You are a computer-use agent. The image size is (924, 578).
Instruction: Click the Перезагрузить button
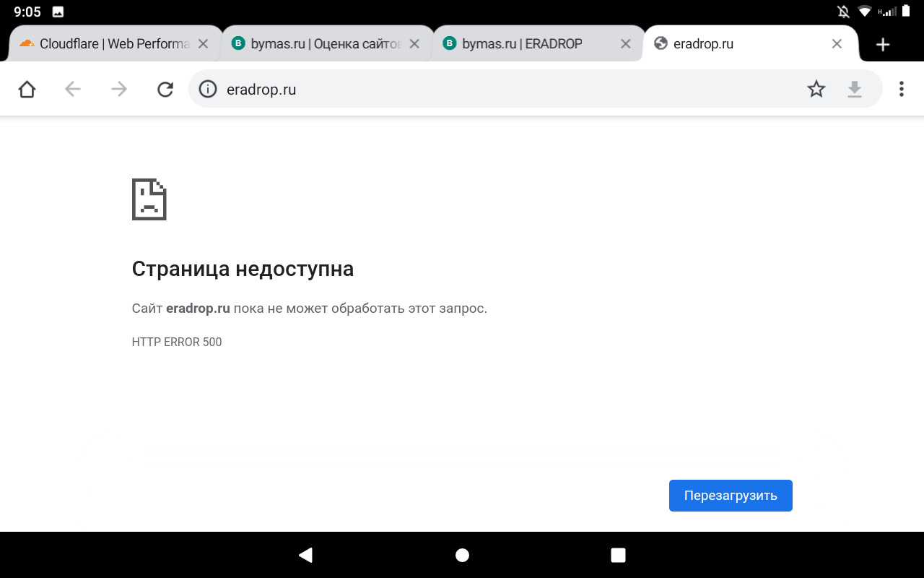(731, 496)
